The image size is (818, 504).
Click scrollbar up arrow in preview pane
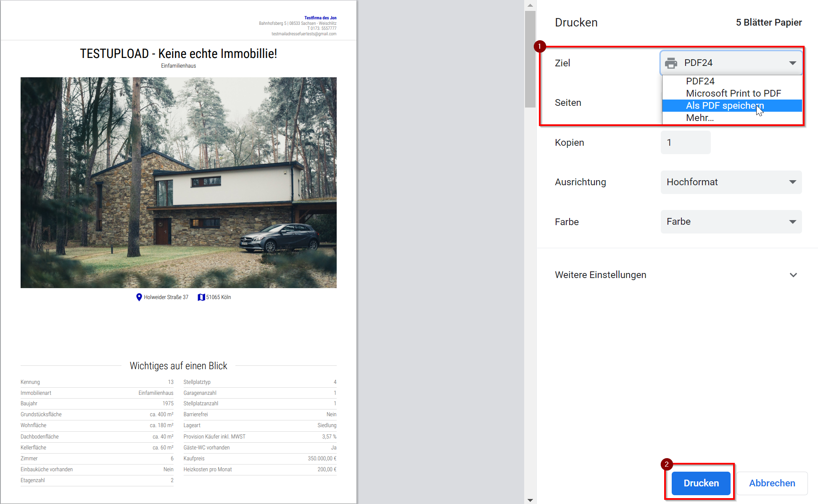tap(530, 5)
